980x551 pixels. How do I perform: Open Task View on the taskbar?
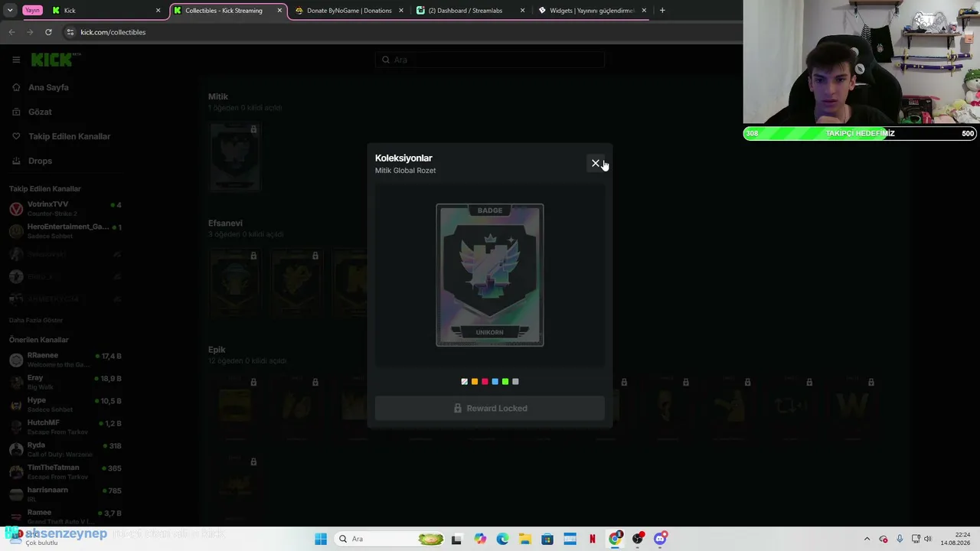[x=457, y=539]
